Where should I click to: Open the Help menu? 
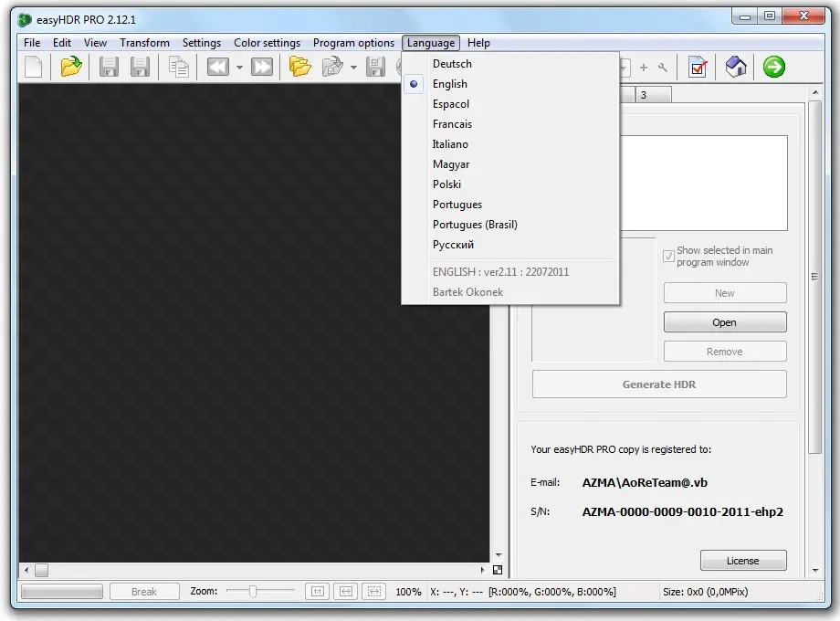tap(478, 43)
